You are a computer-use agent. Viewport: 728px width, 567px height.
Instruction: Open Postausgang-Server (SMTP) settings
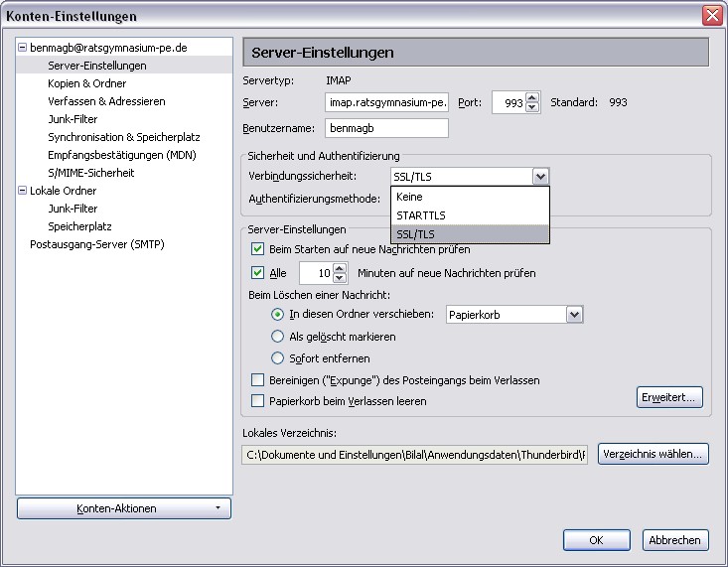click(96, 244)
